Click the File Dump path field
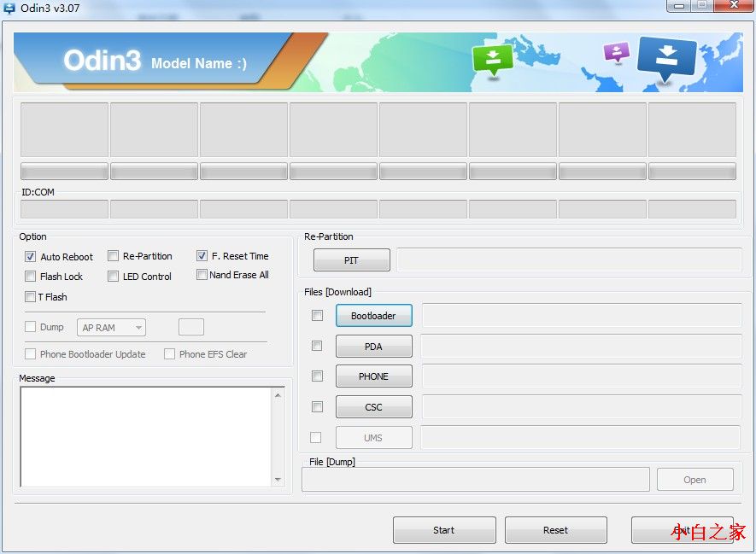This screenshot has width=756, height=554. pyautogui.click(x=476, y=480)
